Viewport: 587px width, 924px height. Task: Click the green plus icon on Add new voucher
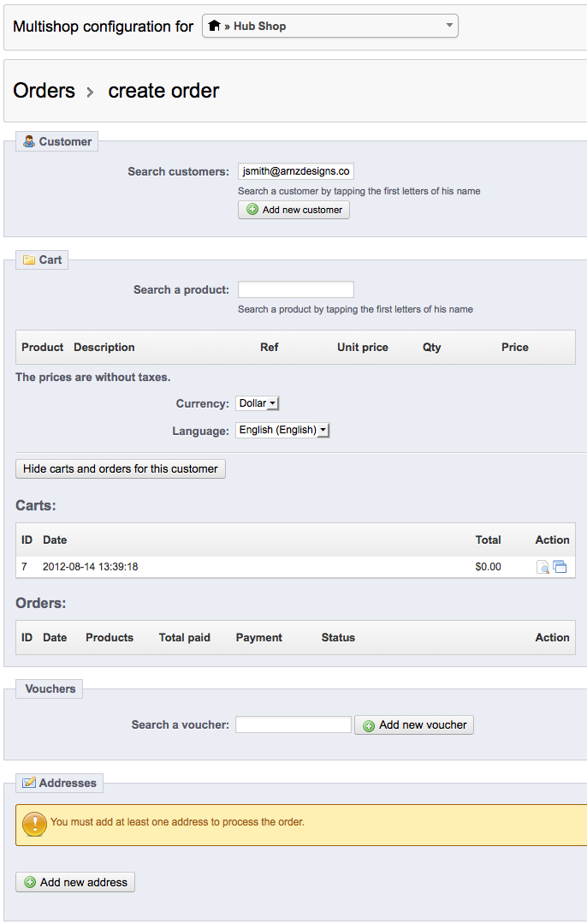pyautogui.click(x=369, y=725)
